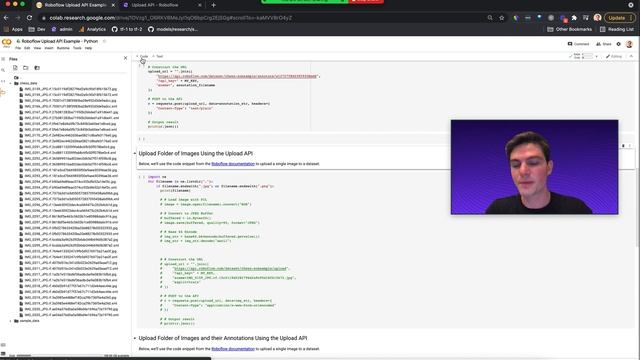Click the Update Chrome button

coord(620,18)
